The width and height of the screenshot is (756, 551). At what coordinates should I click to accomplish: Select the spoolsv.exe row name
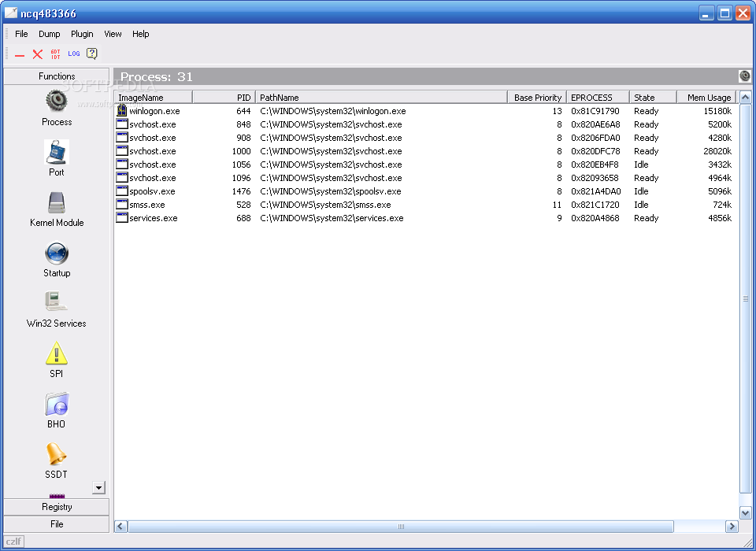pyautogui.click(x=152, y=191)
